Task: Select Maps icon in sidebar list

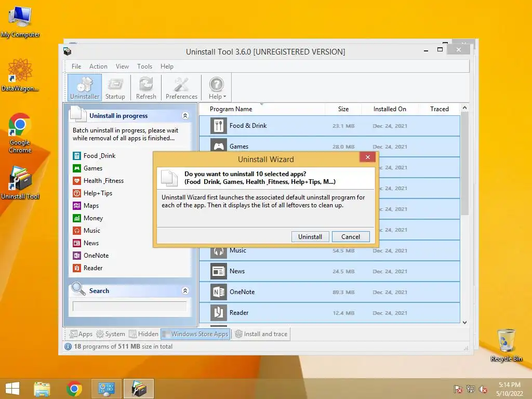Action: [x=77, y=206]
